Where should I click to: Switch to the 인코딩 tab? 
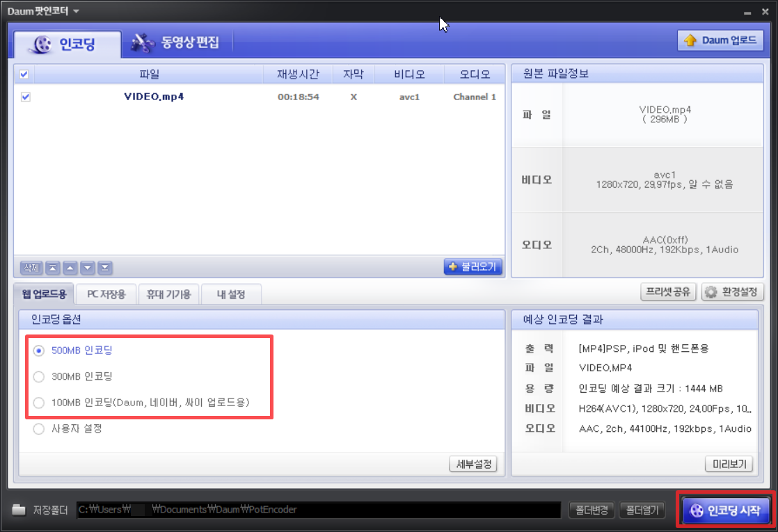click(x=68, y=44)
